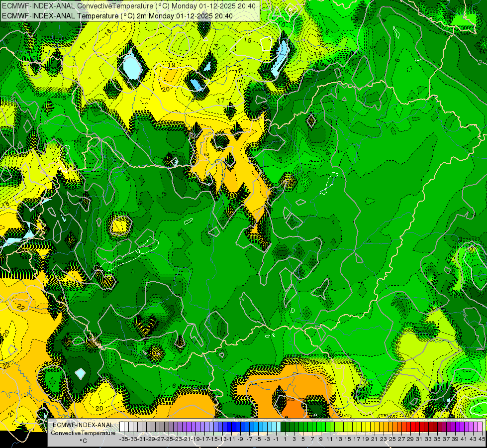Image resolution: width=487 pixels, height=448 pixels.
Task: Click the -35 value on legend scale
Action: pos(124,439)
